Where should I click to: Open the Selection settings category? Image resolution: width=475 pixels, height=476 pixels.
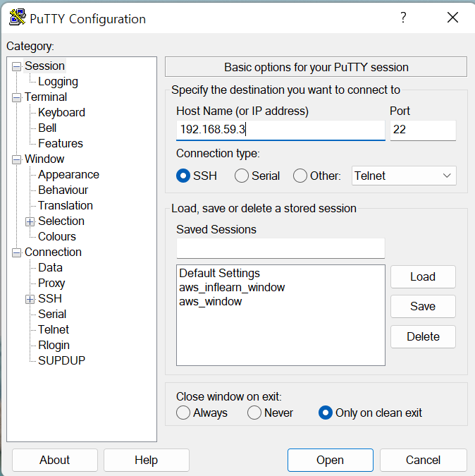[x=61, y=221]
